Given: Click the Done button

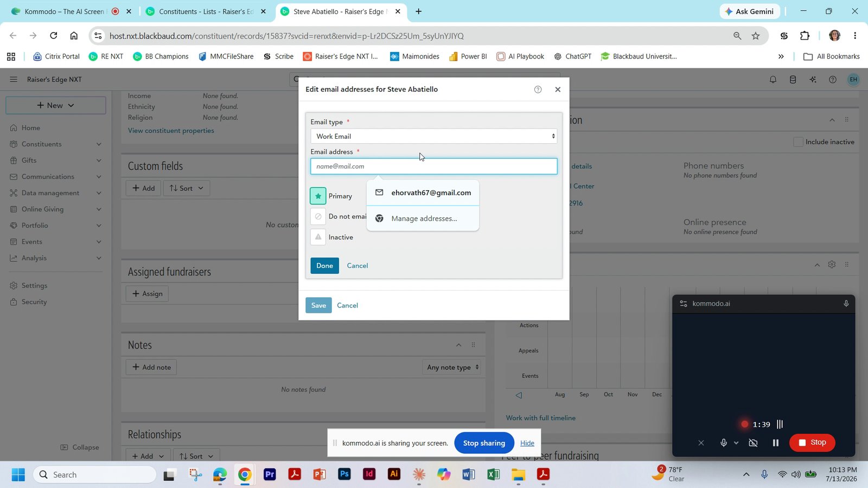Looking at the screenshot, I should (324, 266).
